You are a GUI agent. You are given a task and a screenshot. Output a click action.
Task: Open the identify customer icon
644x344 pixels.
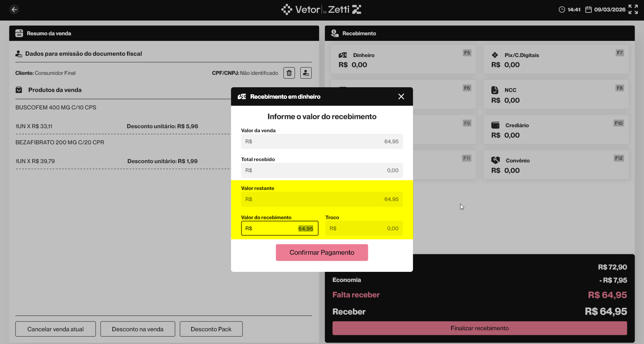[x=306, y=73]
